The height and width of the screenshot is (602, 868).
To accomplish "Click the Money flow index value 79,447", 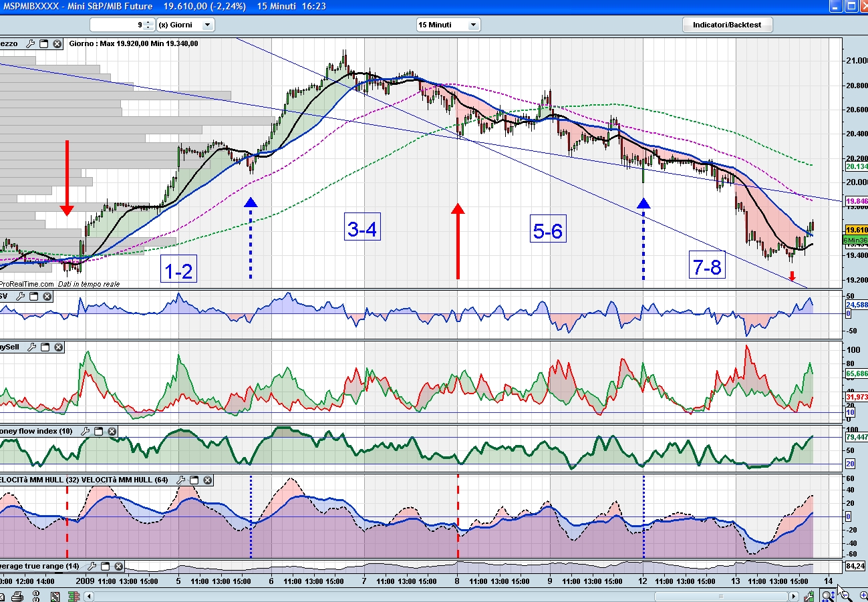I will pos(856,437).
